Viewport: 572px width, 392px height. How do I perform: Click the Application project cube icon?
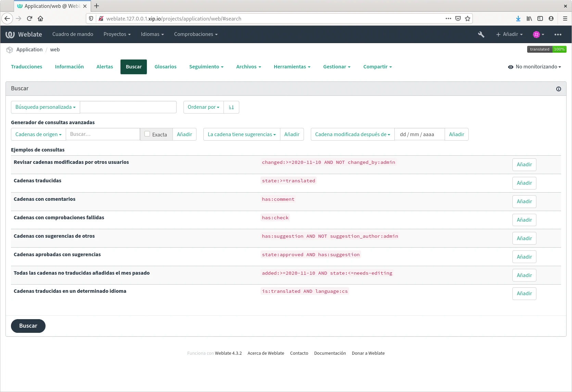tap(10, 50)
